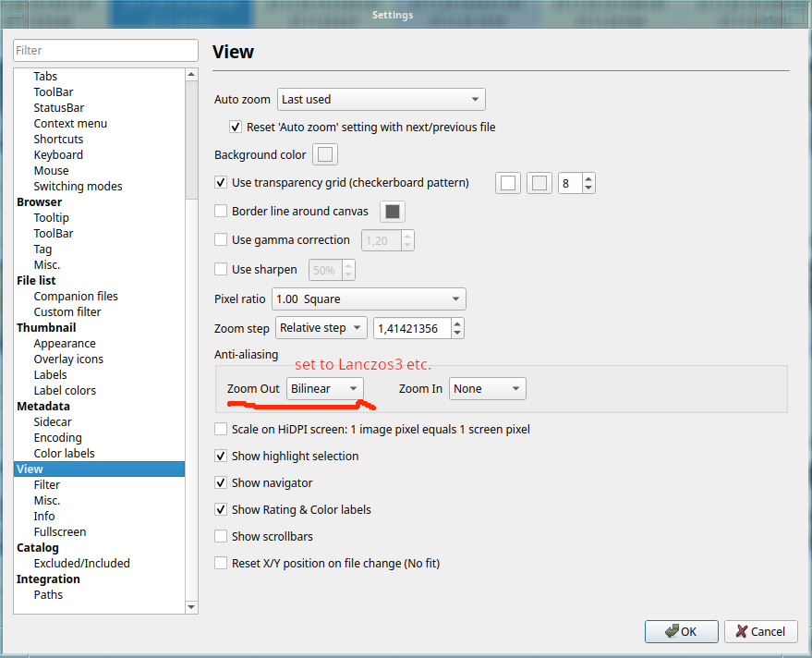Open Tag settings page
Image resolution: width=812 pixels, height=658 pixels.
[x=43, y=250]
